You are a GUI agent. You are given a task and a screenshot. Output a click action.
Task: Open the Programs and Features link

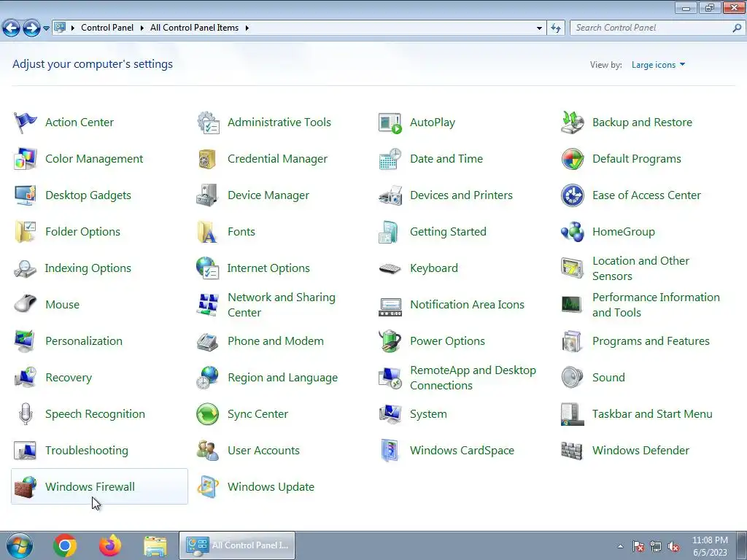point(651,341)
